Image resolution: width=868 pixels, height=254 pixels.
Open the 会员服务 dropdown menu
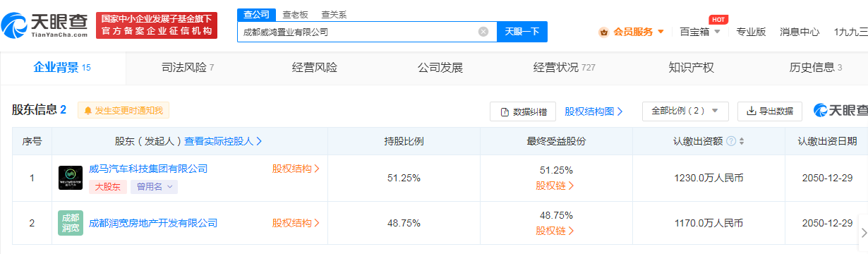click(639, 32)
